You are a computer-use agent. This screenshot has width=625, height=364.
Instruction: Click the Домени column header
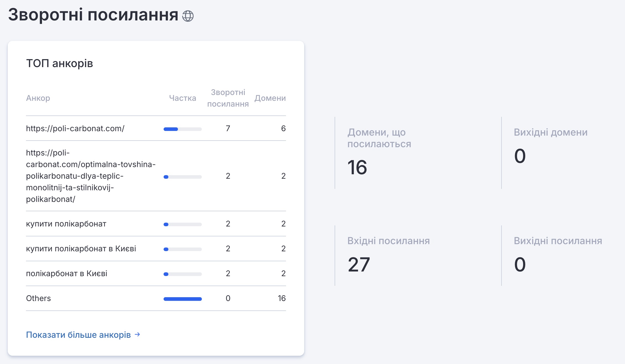tap(270, 98)
